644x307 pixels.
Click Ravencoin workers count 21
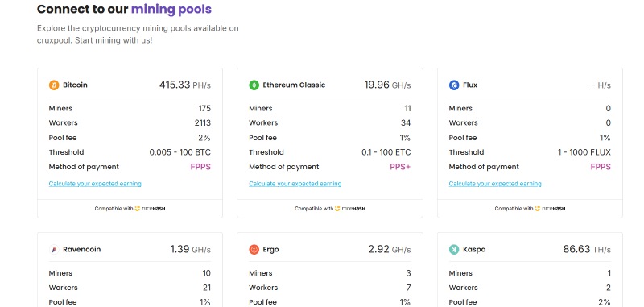206,288
